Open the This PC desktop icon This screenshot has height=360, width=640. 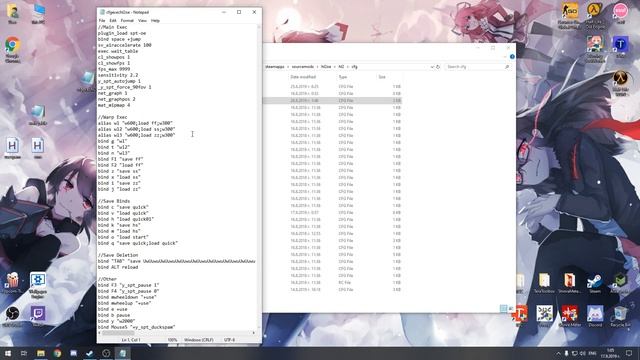click(x=38, y=12)
